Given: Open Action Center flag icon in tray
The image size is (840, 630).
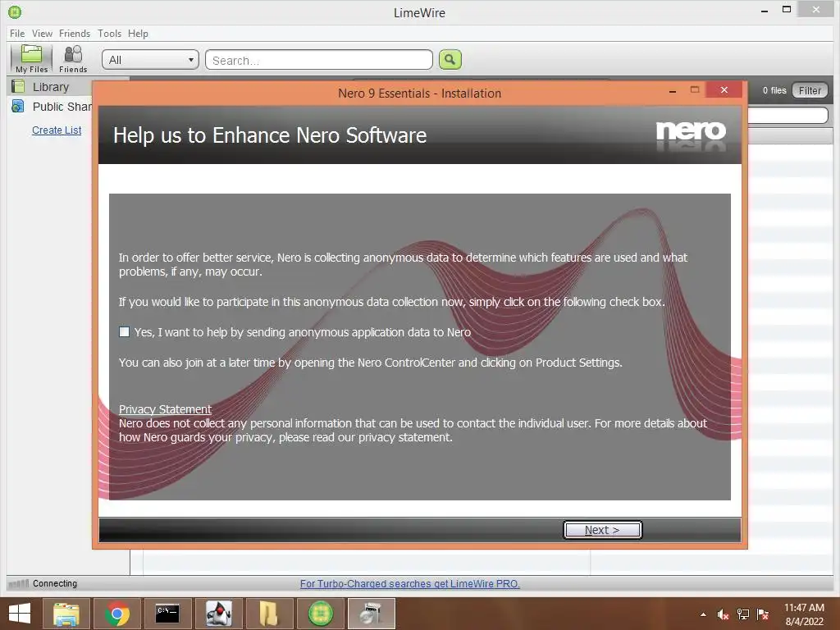Looking at the screenshot, I should (763, 614).
